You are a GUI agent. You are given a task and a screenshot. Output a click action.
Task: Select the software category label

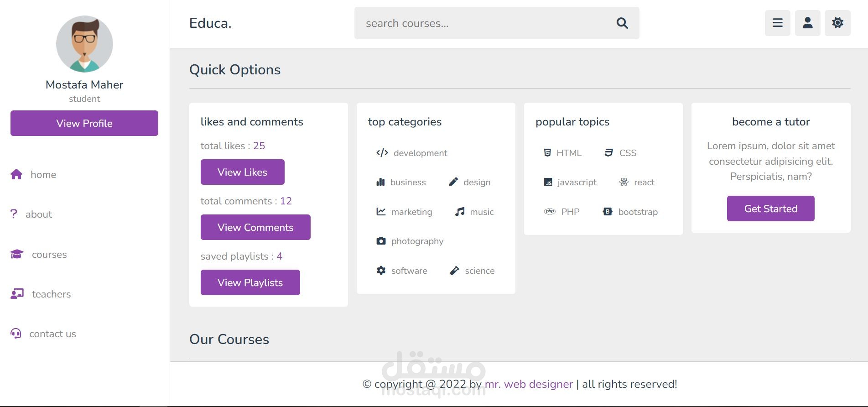tap(409, 271)
